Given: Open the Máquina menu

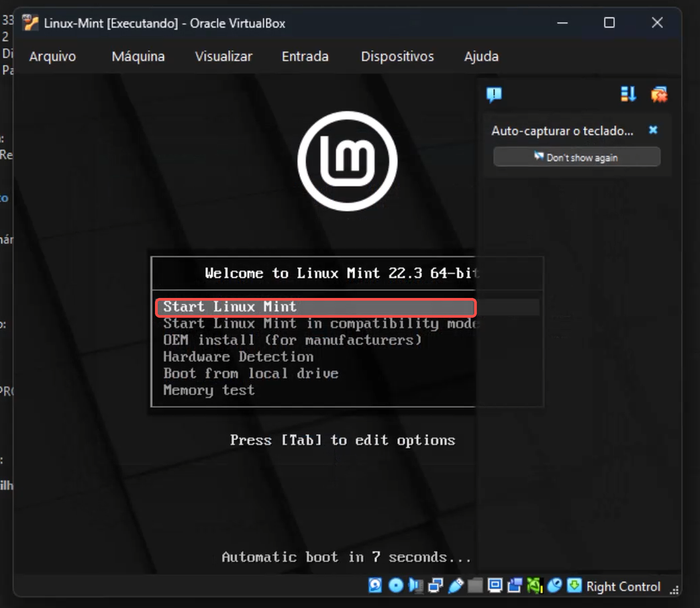Looking at the screenshot, I should click(138, 56).
